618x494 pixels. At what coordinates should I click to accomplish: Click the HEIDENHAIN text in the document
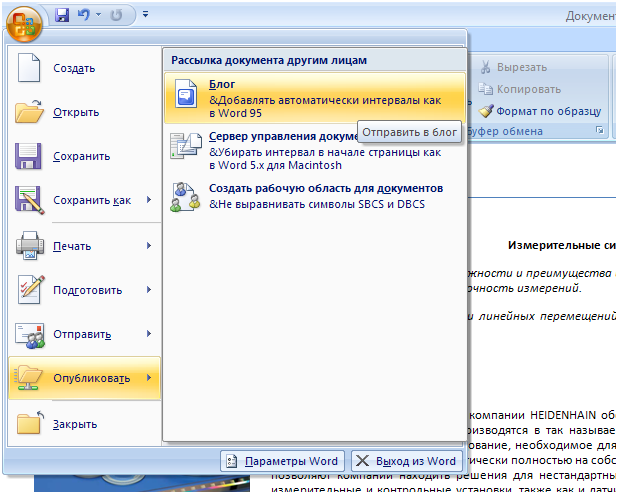563,415
